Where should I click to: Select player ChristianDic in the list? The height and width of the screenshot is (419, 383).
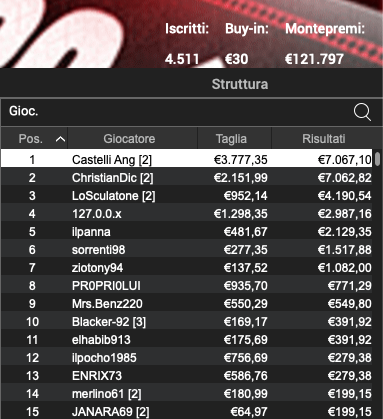187,178
